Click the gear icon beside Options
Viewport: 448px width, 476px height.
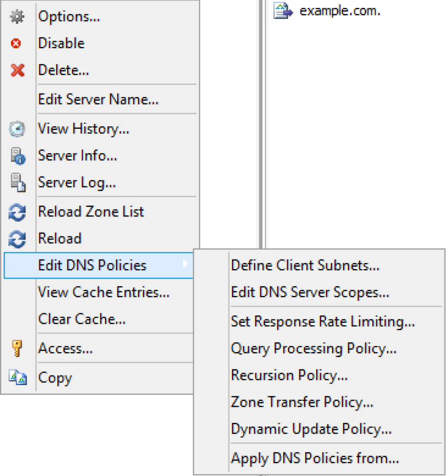pyautogui.click(x=17, y=16)
